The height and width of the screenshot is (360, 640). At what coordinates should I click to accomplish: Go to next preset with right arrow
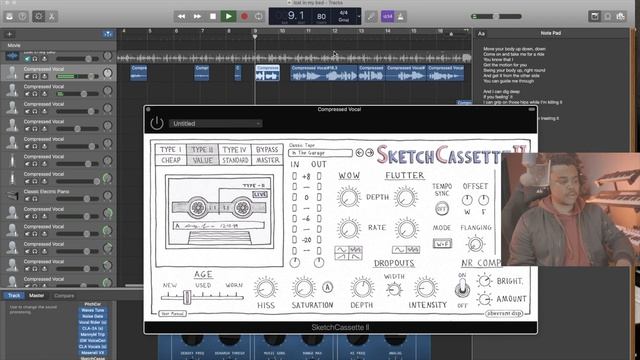(x=369, y=153)
